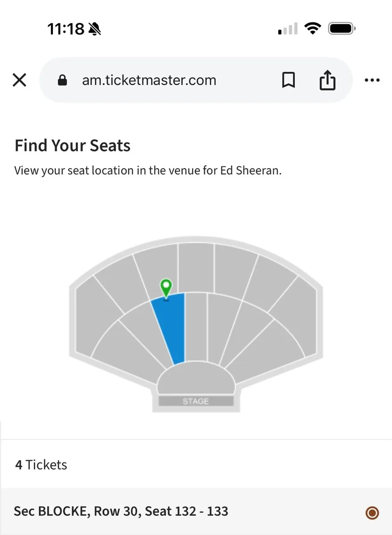The width and height of the screenshot is (392, 535).
Task: Tap the padlock icon for site security info
Action: pyautogui.click(x=62, y=80)
